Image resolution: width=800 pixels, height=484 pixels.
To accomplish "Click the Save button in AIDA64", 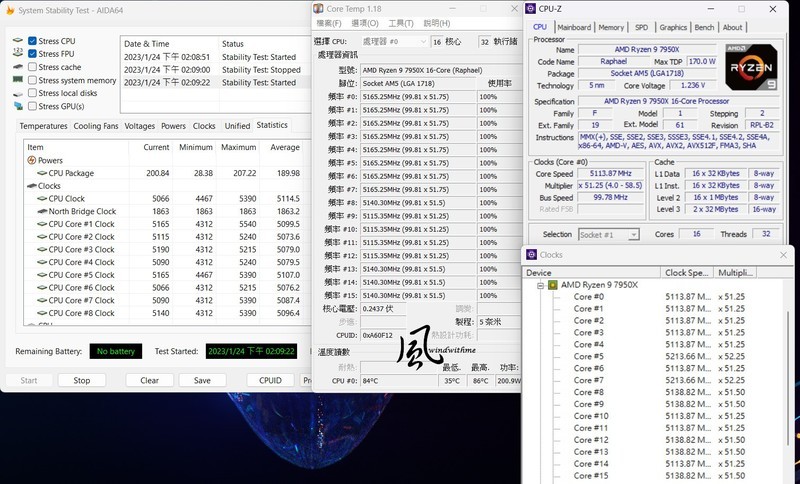I will click(x=202, y=380).
